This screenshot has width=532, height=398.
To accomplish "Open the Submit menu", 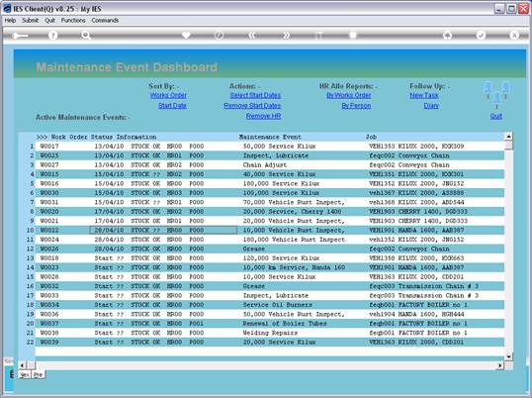I will (x=31, y=21).
